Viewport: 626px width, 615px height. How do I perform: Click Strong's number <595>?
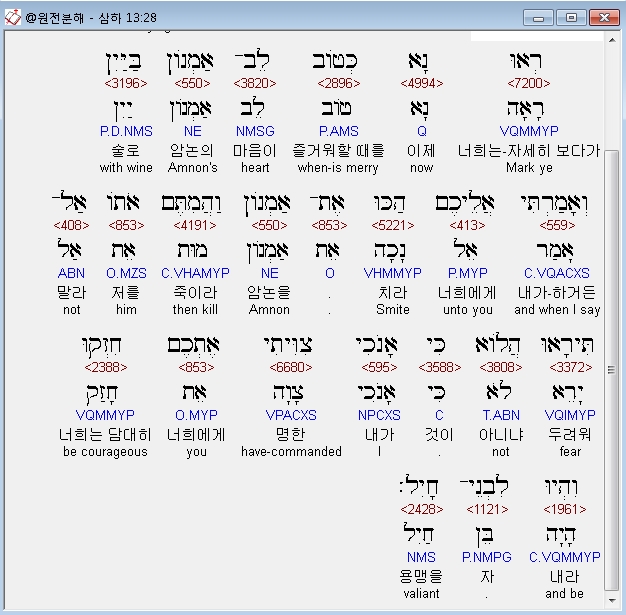click(379, 367)
